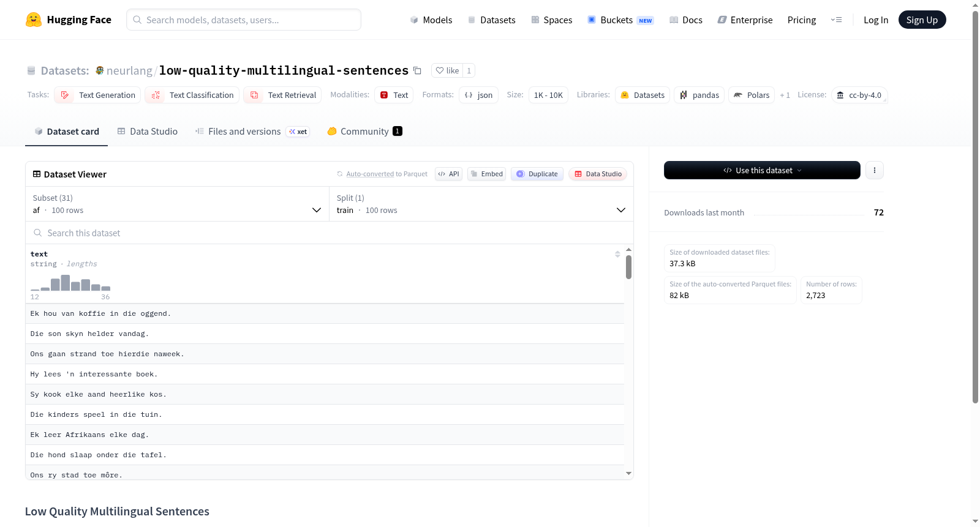Open the dataset options three-dot menu
The image size is (980, 527).
pyautogui.click(x=875, y=170)
